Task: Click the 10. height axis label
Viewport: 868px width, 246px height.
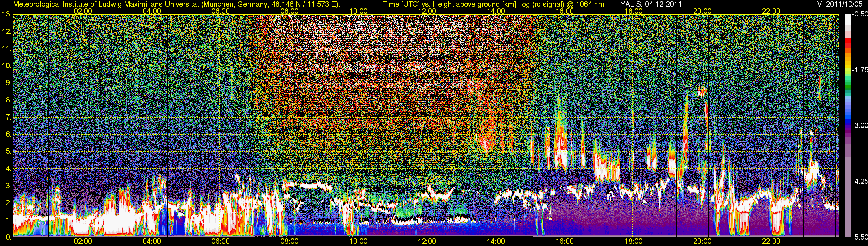Action: coord(6,66)
